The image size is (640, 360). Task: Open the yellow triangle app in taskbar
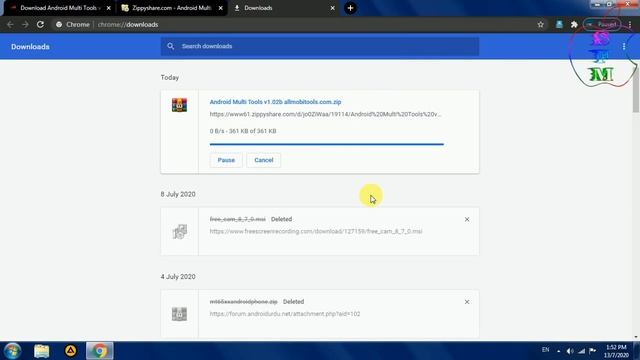coord(71,351)
